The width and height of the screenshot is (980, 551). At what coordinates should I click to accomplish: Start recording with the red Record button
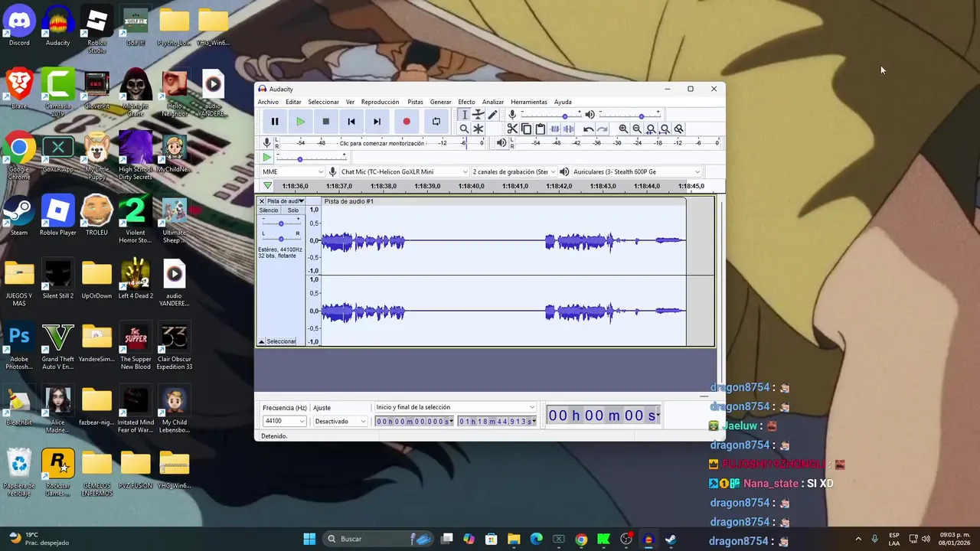(407, 121)
